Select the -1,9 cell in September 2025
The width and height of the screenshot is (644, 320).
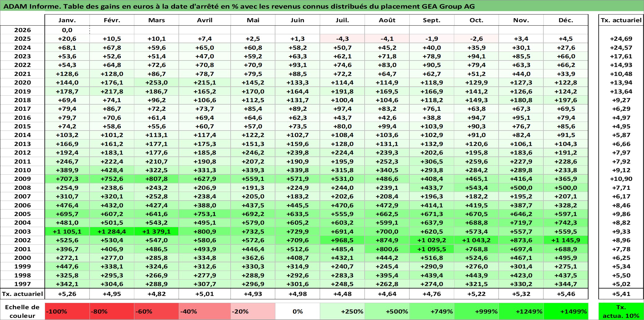[432, 39]
